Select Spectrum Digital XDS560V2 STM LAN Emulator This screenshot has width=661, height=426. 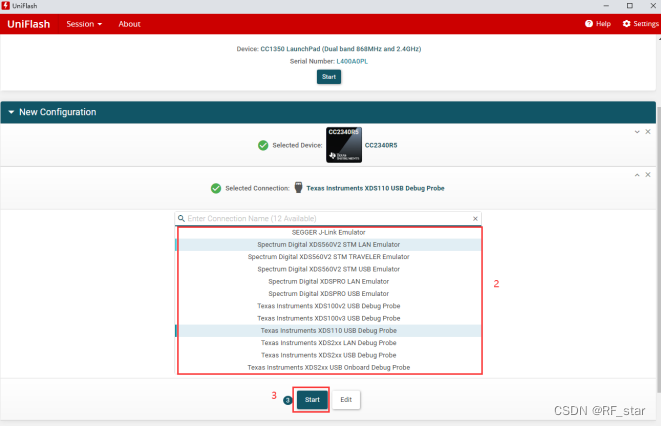[328, 244]
